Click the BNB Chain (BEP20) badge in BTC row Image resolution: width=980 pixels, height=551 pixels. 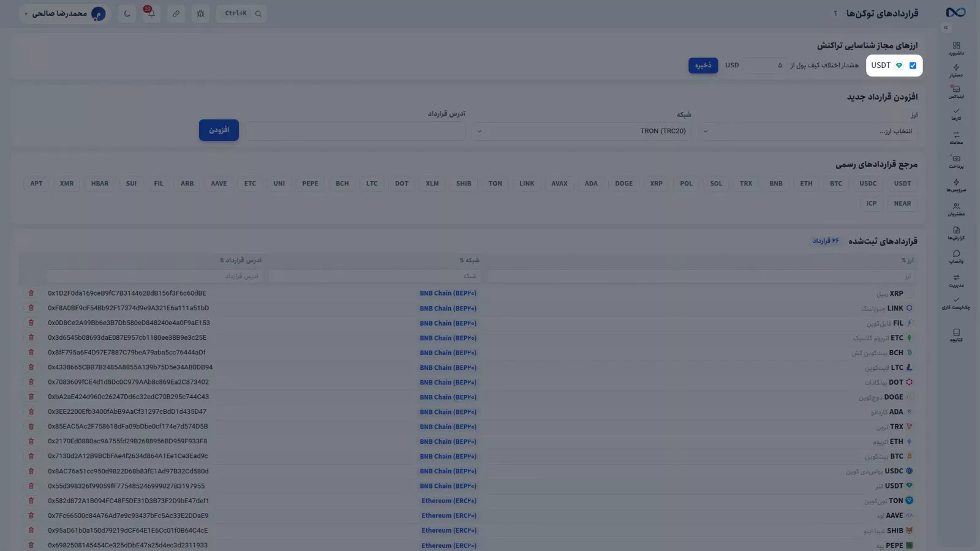click(448, 457)
